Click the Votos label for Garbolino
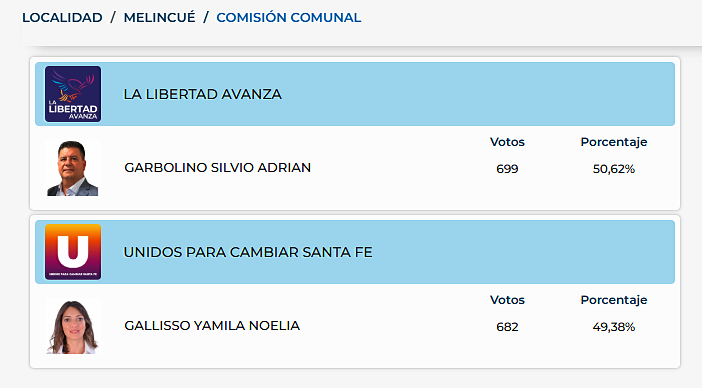Image resolution: width=702 pixels, height=388 pixels. [507, 142]
